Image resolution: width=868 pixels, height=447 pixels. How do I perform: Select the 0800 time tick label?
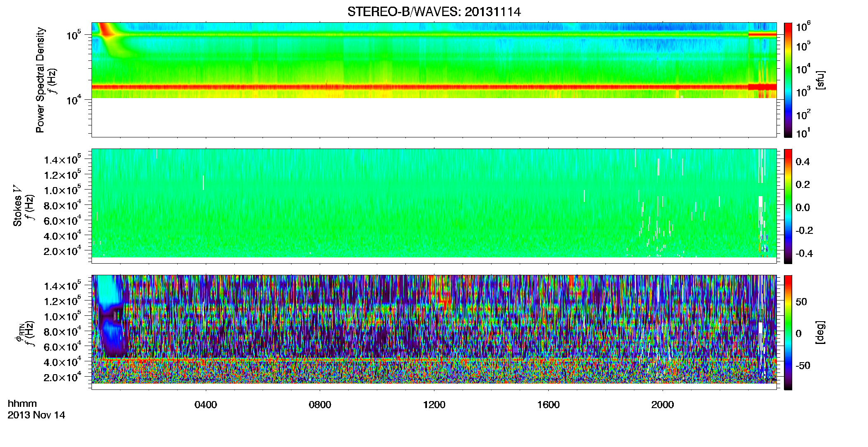[320, 405]
